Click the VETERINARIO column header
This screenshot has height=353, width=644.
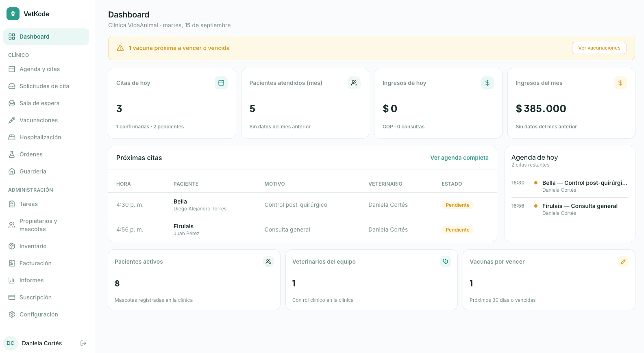pos(385,184)
